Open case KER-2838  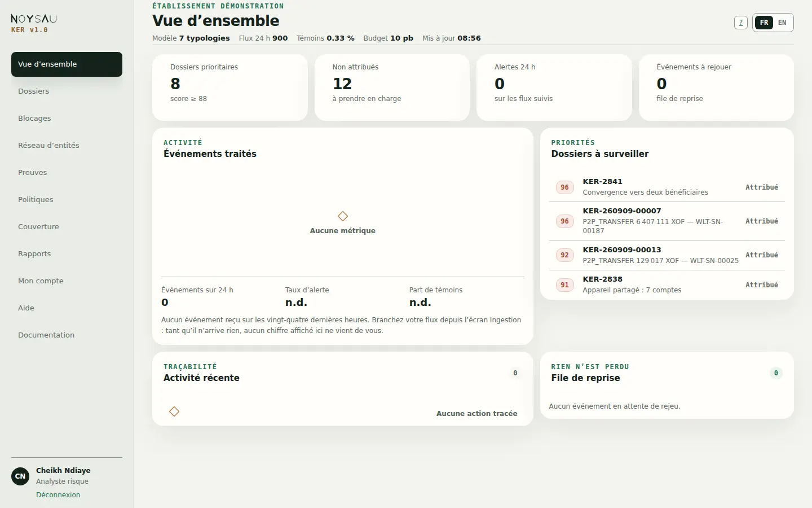tap(667, 284)
